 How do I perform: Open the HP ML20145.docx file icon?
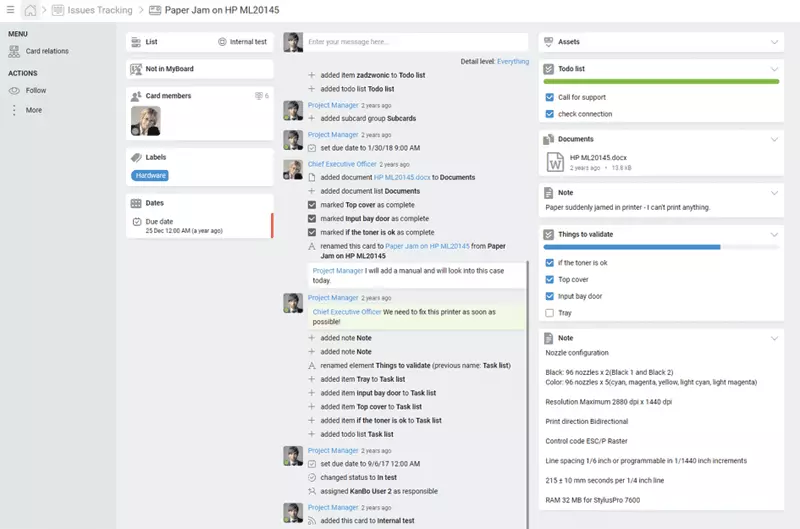(555, 162)
